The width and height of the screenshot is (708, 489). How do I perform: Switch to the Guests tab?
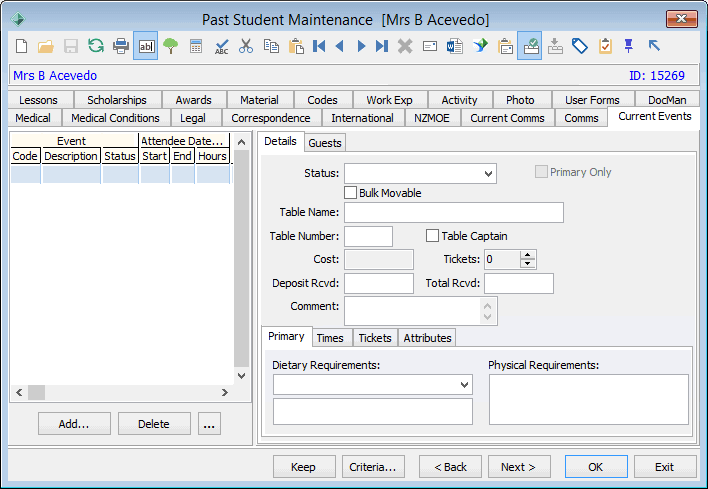(325, 143)
